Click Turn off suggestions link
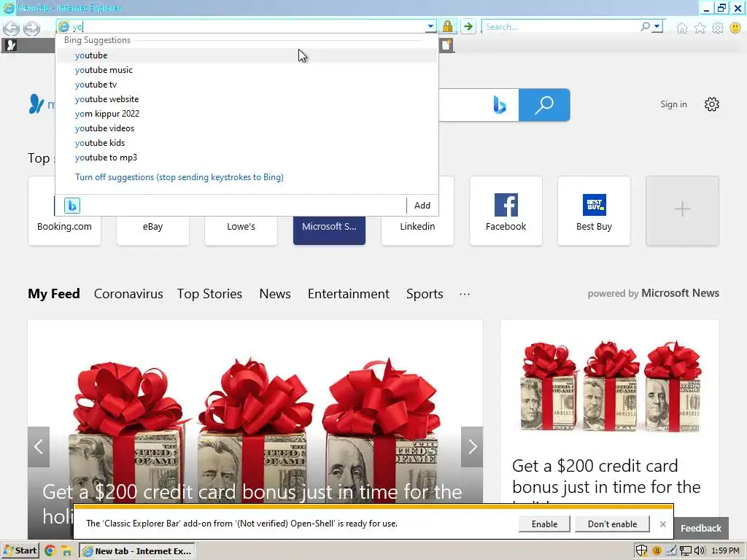The image size is (747, 560). (x=179, y=177)
